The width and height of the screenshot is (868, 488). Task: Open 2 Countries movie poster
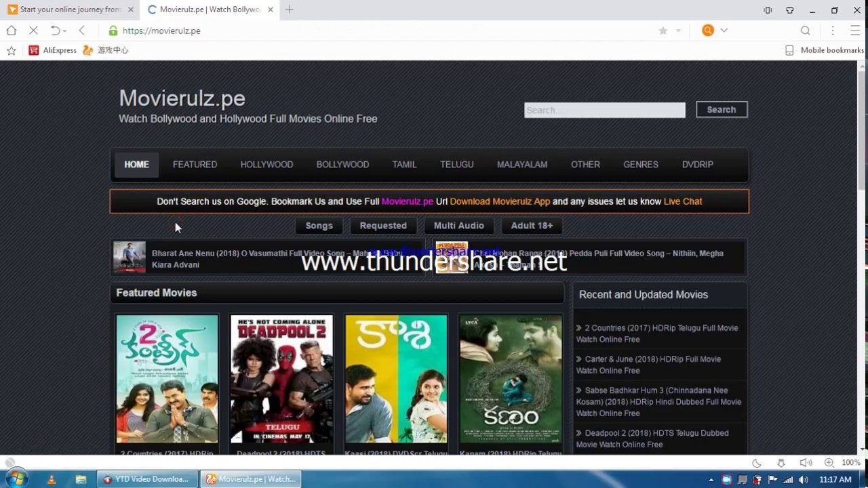(x=167, y=379)
